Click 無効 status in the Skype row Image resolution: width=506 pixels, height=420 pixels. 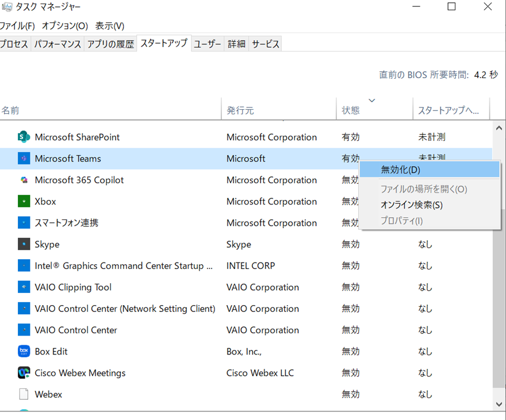[x=350, y=244]
